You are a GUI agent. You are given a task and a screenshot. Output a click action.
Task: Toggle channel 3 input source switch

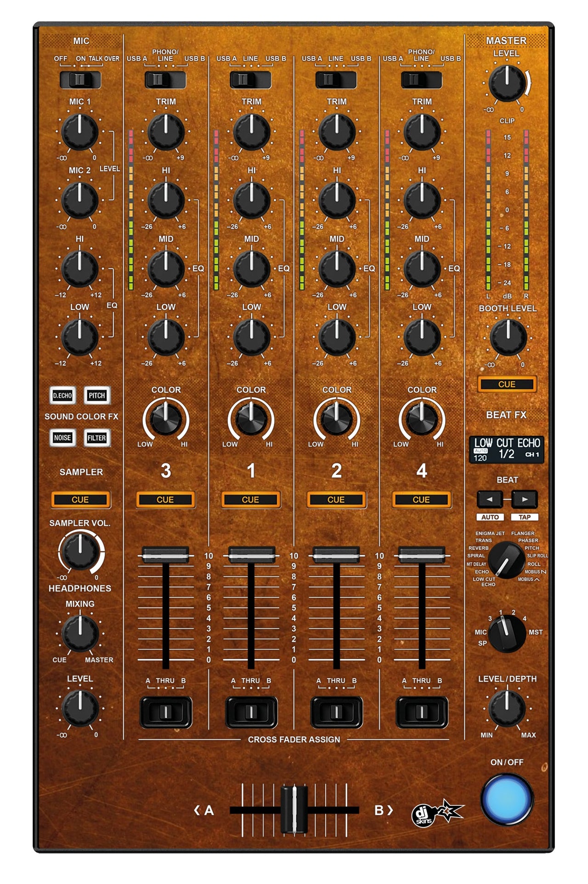(165, 80)
